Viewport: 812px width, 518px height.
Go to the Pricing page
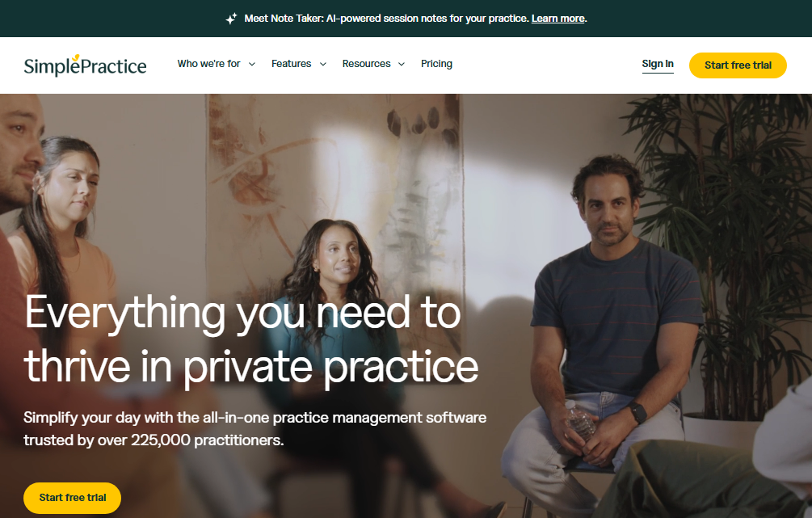coord(436,64)
